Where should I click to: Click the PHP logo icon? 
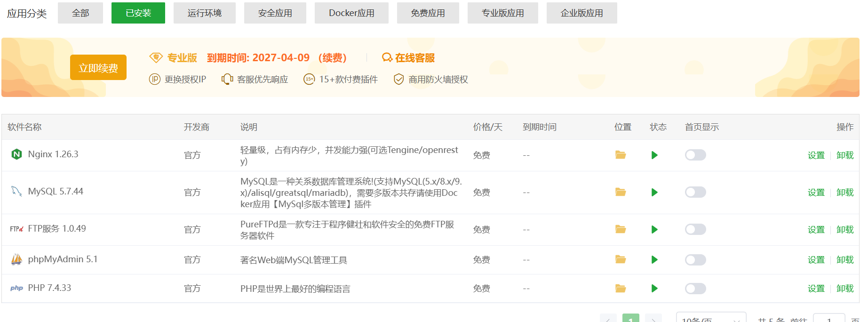point(16,288)
